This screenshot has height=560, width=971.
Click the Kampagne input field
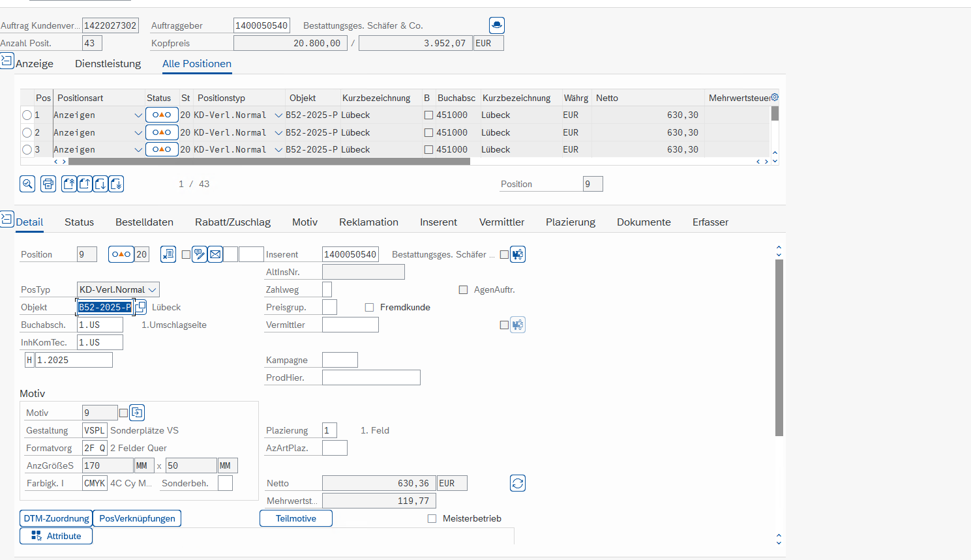coord(340,360)
